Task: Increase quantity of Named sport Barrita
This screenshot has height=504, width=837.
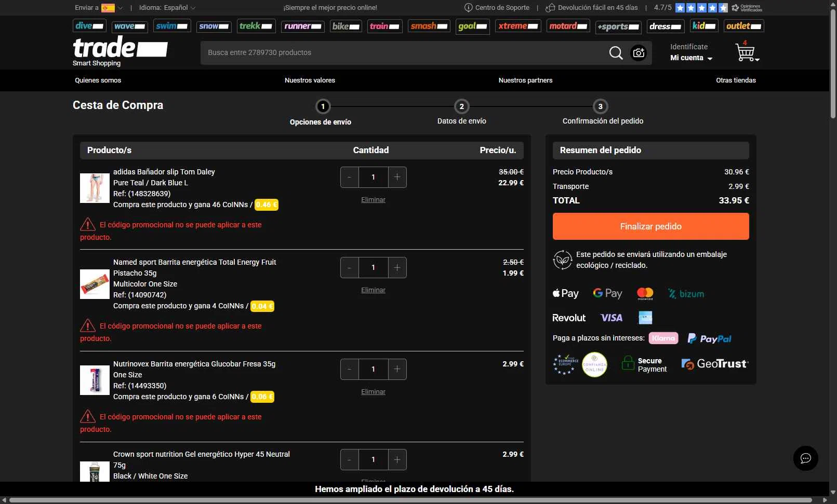Action: click(x=397, y=267)
